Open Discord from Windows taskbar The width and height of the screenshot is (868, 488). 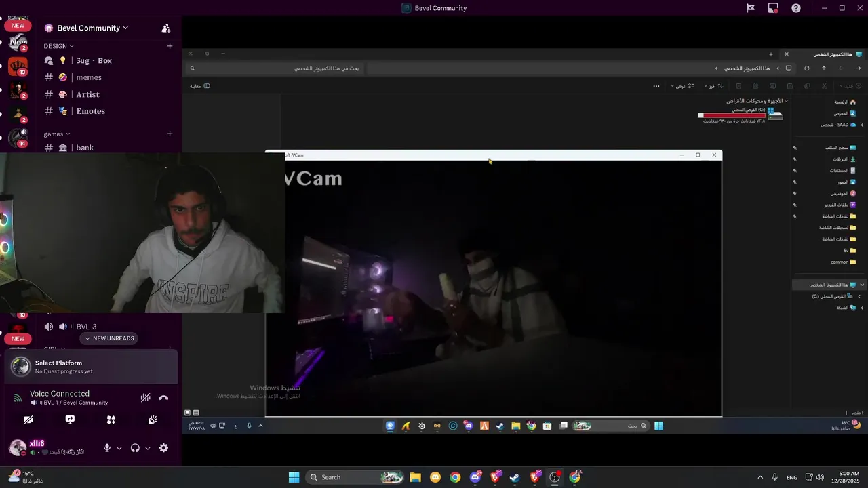coord(475,477)
